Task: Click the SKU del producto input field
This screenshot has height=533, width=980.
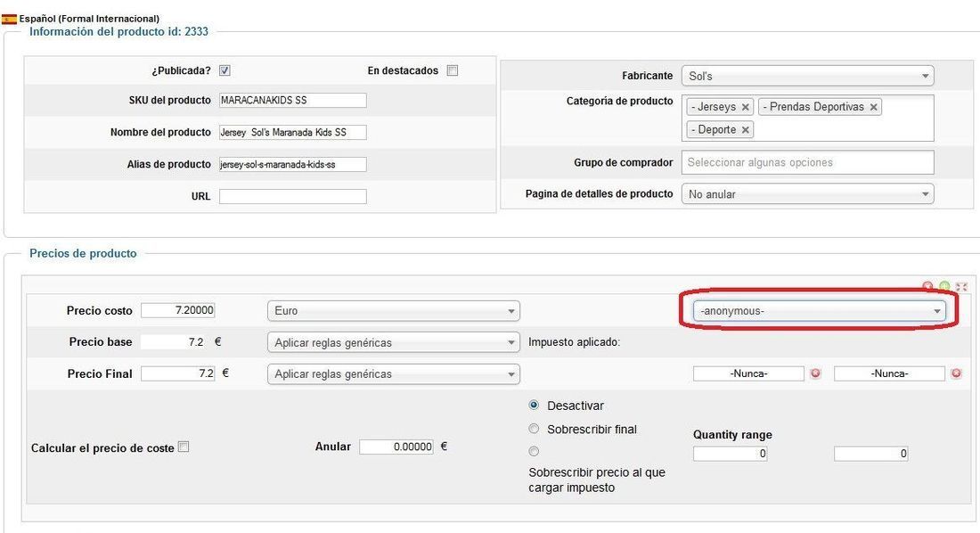Action: tap(292, 100)
